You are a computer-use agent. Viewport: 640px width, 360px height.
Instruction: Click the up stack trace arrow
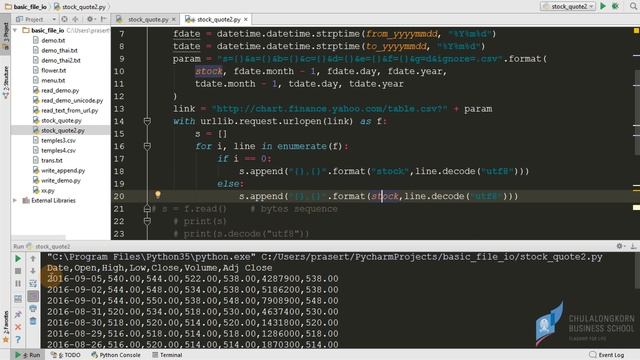click(x=33, y=258)
